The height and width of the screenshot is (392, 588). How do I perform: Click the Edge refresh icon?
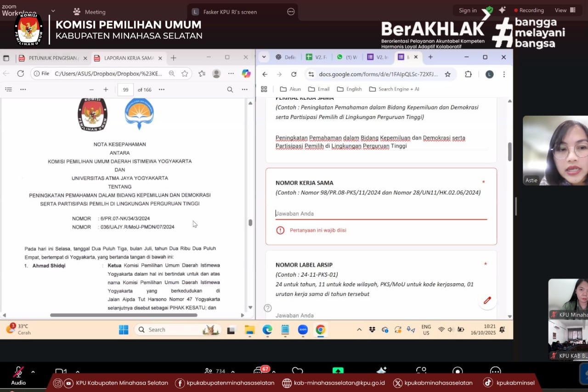[21, 74]
